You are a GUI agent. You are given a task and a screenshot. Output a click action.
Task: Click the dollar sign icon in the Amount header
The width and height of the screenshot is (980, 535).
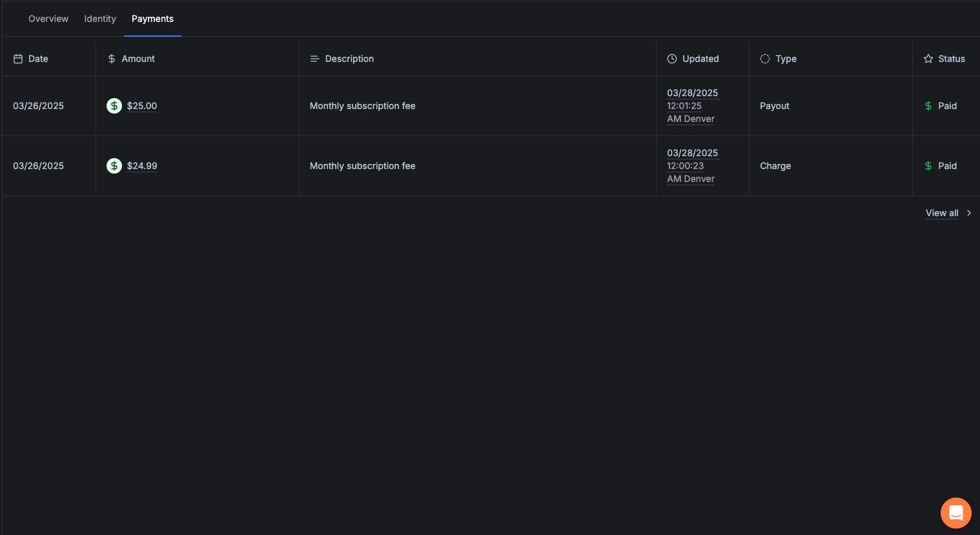point(111,58)
